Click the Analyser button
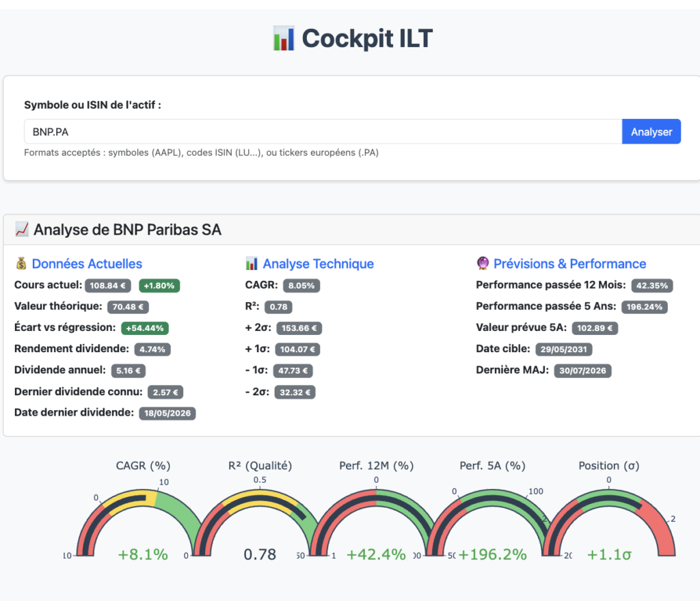700x601 pixels. tap(651, 132)
